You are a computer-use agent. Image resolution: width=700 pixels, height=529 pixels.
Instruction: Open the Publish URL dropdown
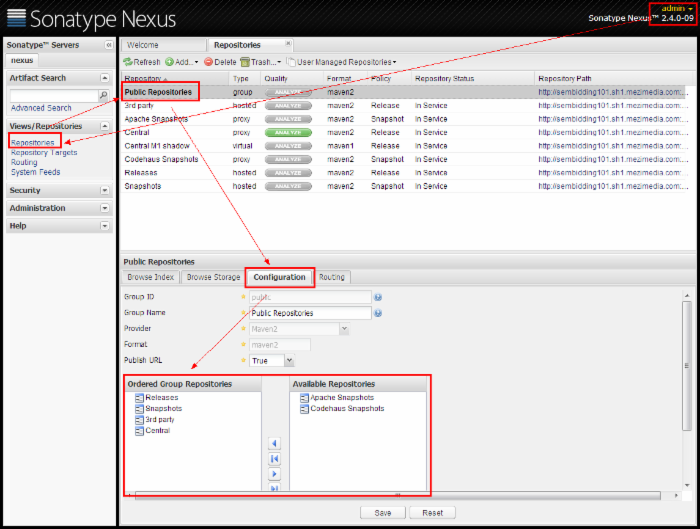pos(289,361)
